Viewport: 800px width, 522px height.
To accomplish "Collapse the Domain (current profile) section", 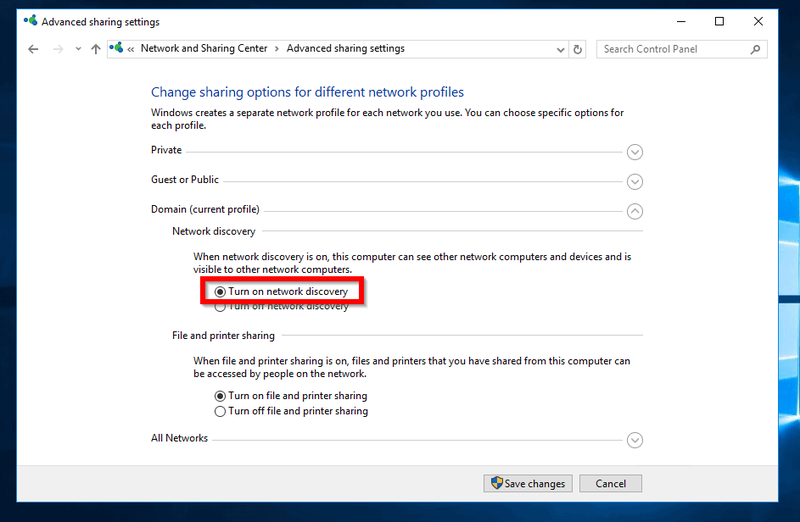I will [635, 211].
